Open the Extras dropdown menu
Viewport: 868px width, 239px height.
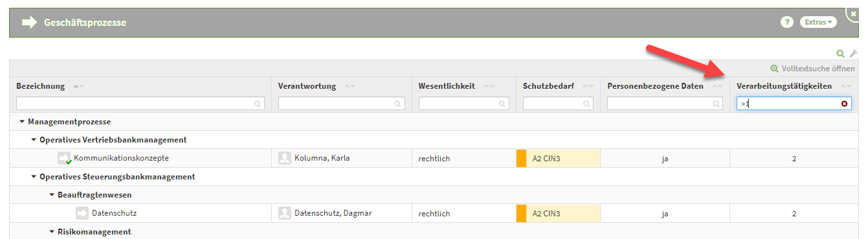[x=818, y=22]
